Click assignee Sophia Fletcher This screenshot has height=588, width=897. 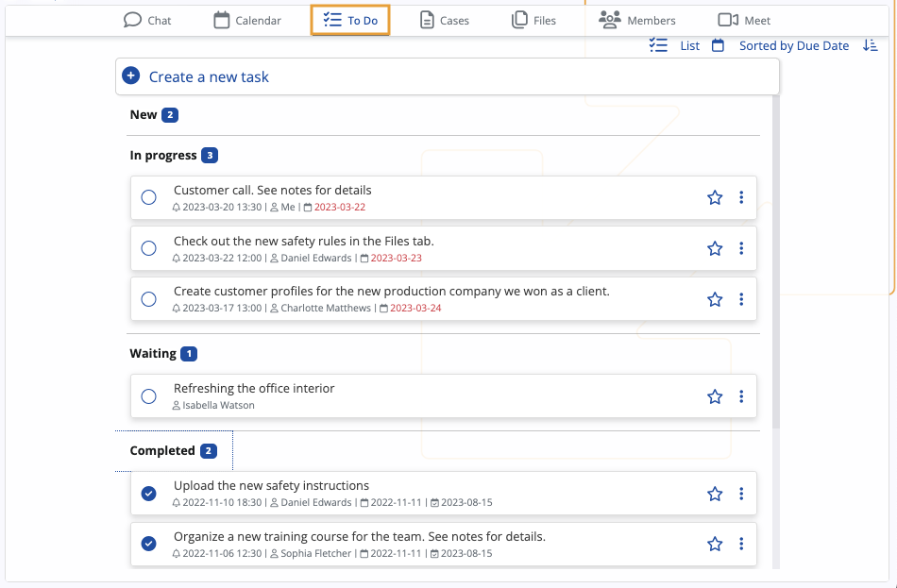click(x=315, y=553)
